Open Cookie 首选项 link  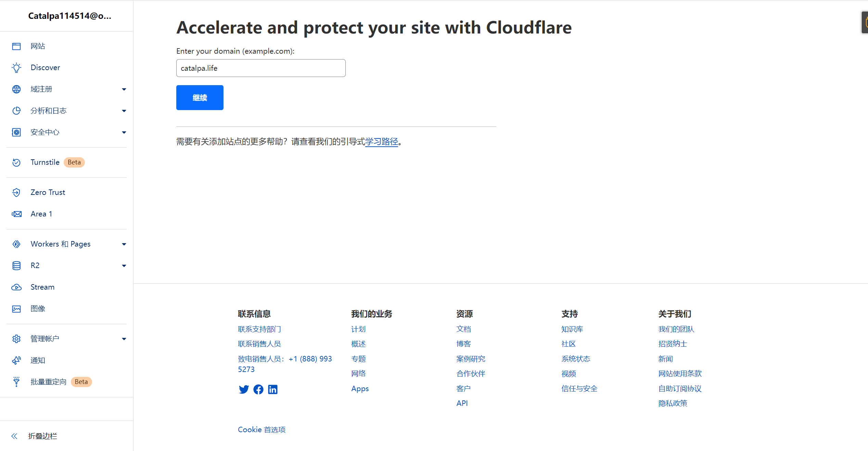coord(262,429)
